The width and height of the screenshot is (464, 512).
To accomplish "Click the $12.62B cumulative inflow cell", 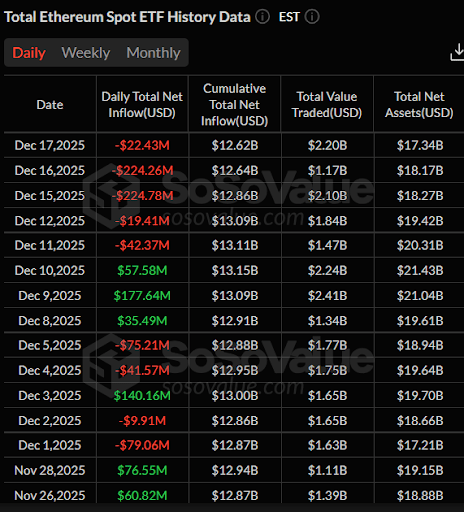I will tap(235, 145).
